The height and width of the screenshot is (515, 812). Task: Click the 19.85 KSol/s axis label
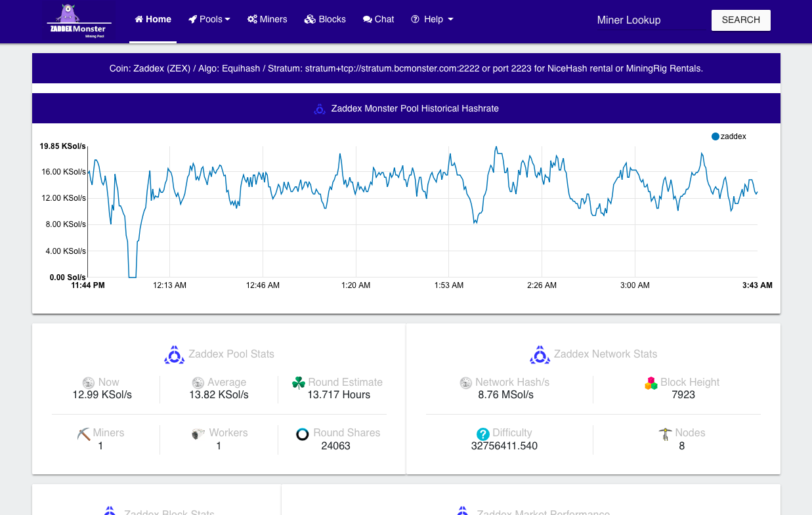pyautogui.click(x=63, y=146)
